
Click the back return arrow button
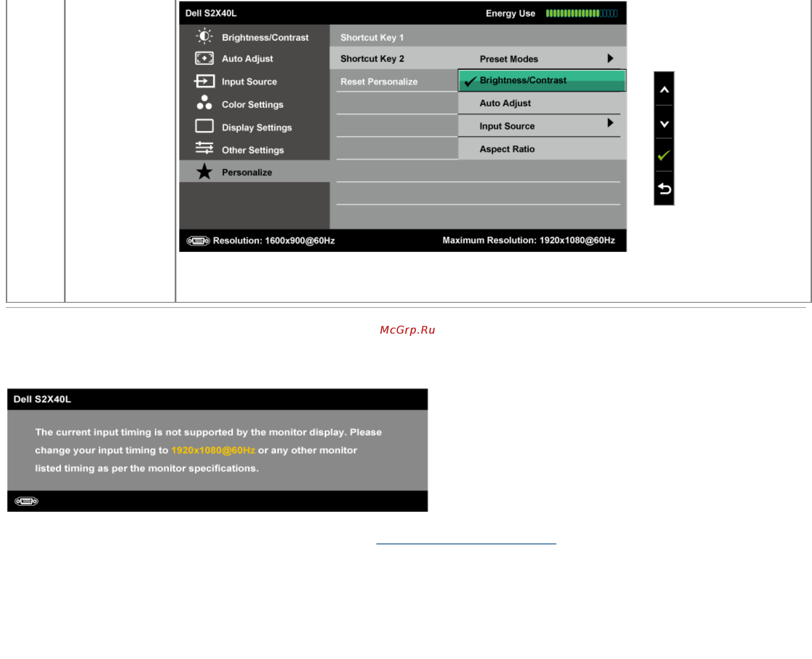(x=664, y=189)
